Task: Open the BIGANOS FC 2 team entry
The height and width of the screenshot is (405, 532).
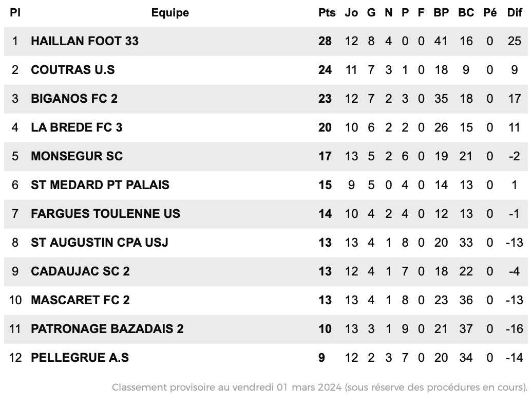Action: coord(74,99)
